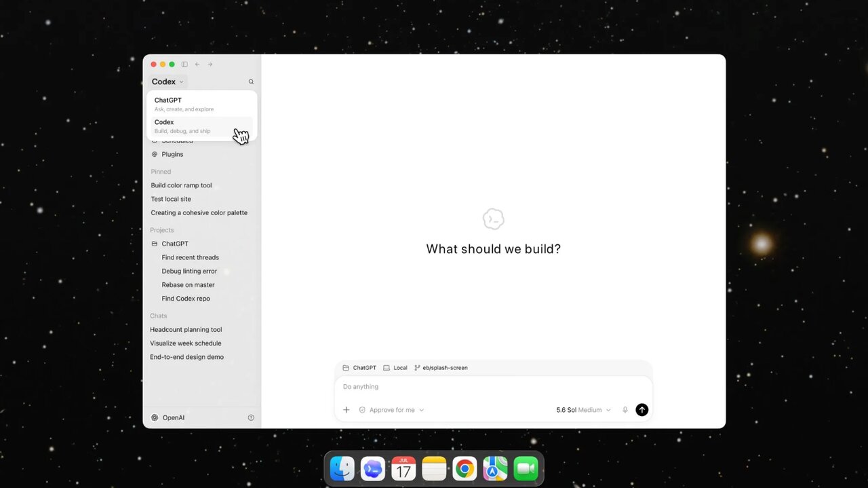Click the Do anything prompt field
Image resolution: width=868 pixels, height=488 pixels.
coord(494,387)
